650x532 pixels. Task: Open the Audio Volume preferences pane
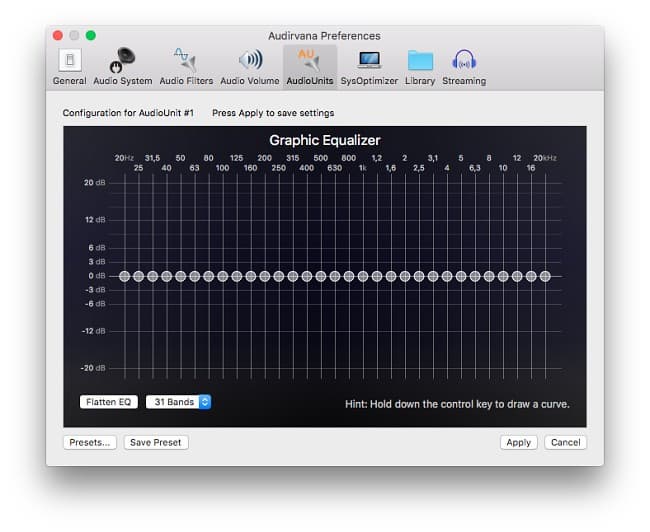pyautogui.click(x=250, y=66)
